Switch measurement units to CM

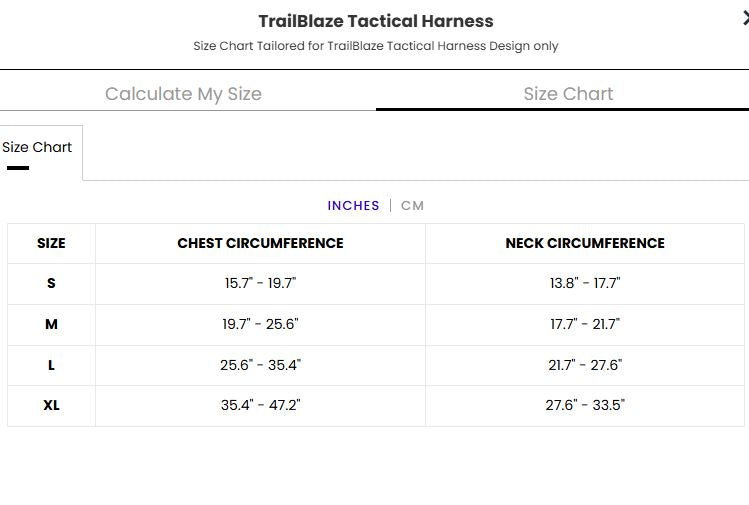[413, 206]
